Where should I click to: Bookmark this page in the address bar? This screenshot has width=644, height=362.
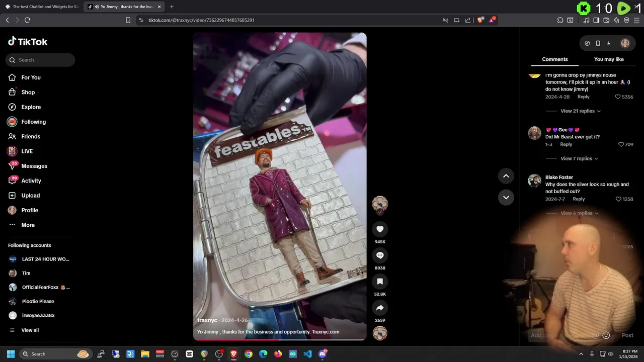tap(128, 20)
